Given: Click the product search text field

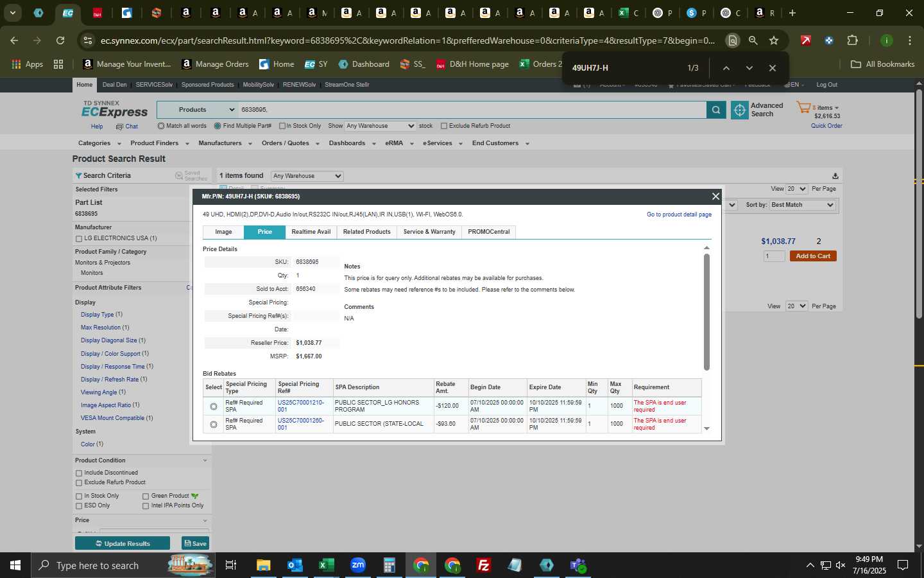Looking at the screenshot, I should [x=472, y=110].
